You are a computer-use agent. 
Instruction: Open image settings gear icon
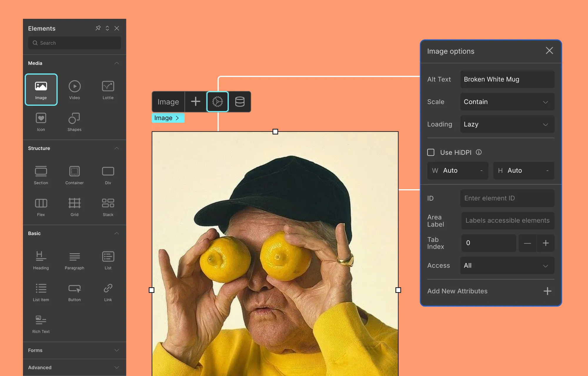click(218, 102)
